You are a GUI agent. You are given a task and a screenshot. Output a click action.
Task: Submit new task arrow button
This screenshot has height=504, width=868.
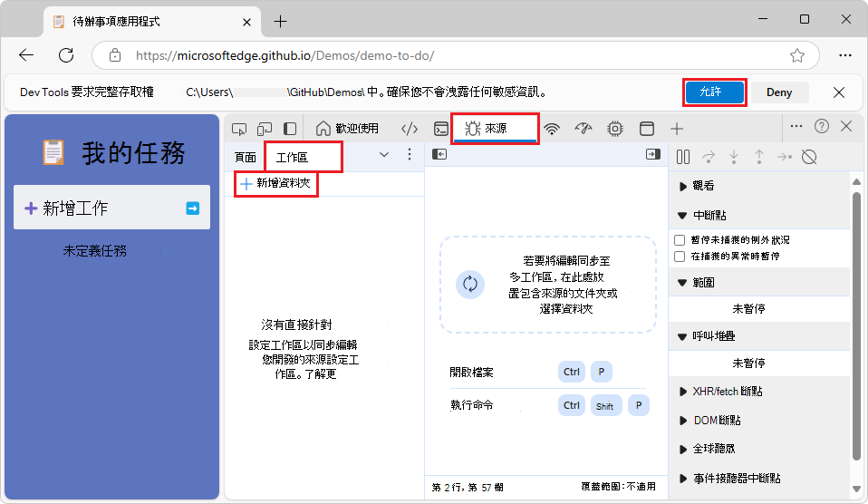[x=193, y=208]
